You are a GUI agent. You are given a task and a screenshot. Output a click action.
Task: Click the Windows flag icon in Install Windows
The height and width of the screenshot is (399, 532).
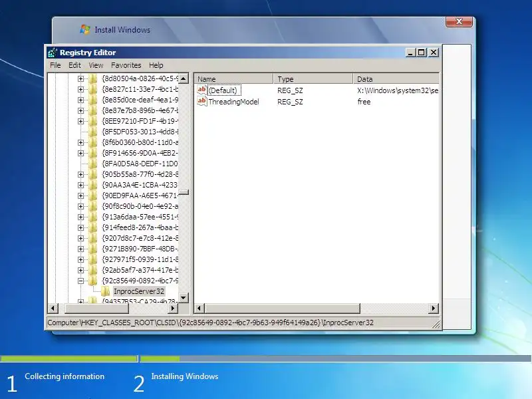85,29
